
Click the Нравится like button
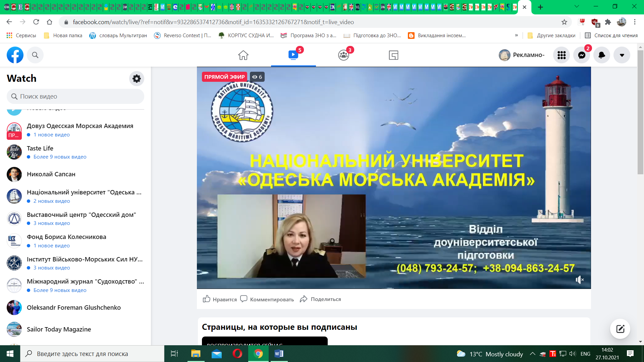coord(220,299)
